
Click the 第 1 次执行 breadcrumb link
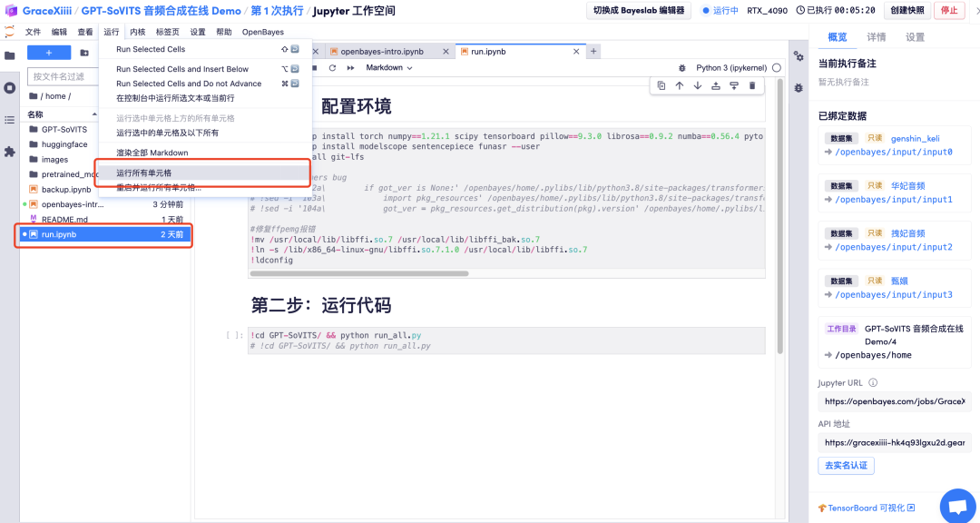point(278,11)
